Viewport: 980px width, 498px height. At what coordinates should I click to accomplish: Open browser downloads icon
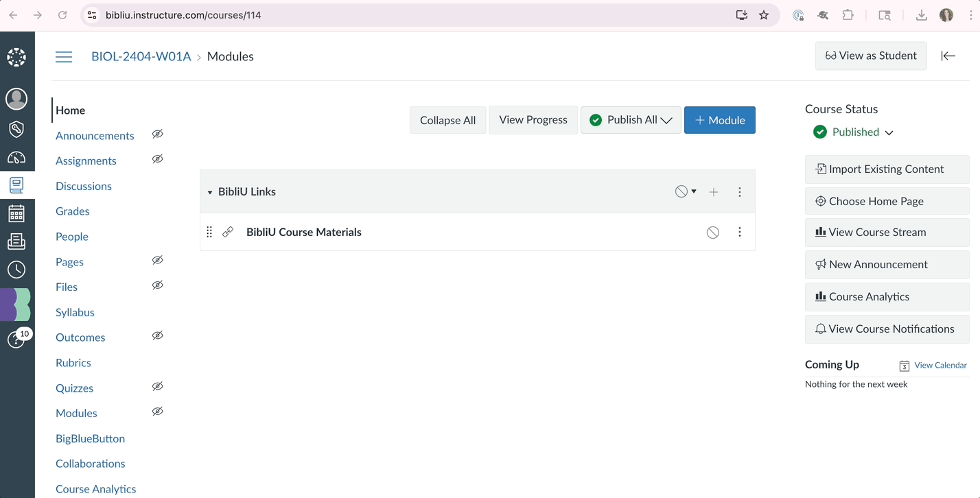click(922, 15)
